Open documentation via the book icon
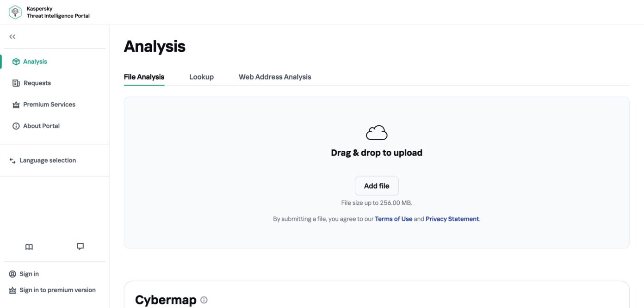This screenshot has height=308, width=644. [29, 247]
